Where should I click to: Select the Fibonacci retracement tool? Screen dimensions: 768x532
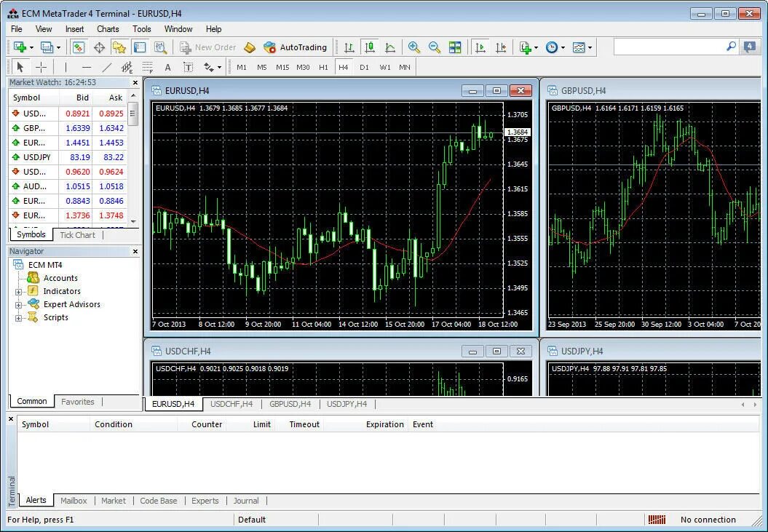[x=148, y=67]
